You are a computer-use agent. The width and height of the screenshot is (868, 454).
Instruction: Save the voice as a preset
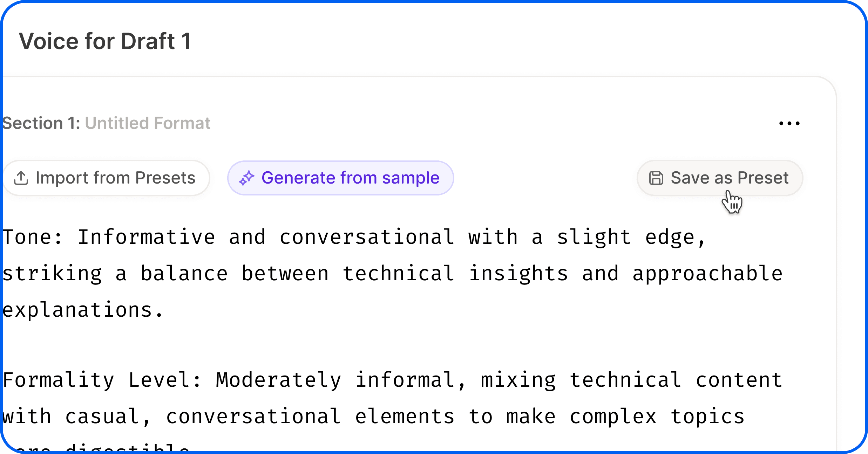720,178
